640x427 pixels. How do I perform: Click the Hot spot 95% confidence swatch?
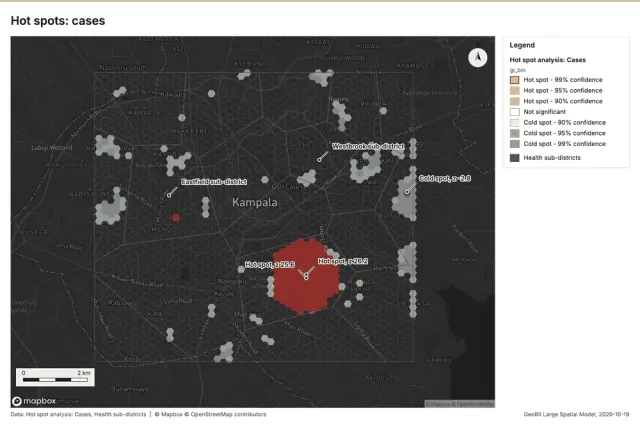[x=515, y=90]
